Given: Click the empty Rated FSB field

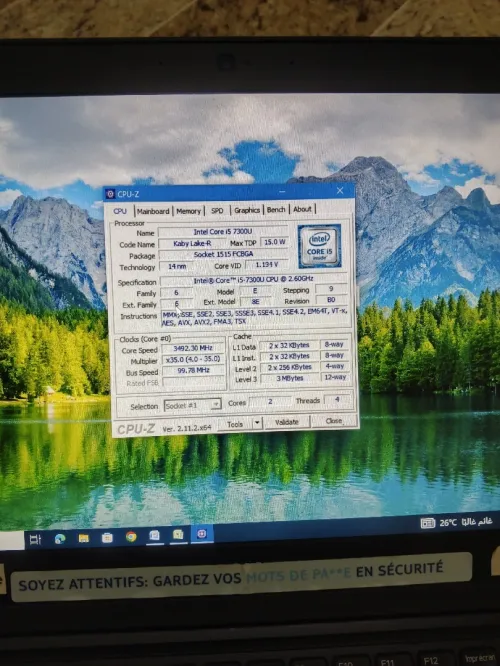Looking at the screenshot, I should [194, 382].
